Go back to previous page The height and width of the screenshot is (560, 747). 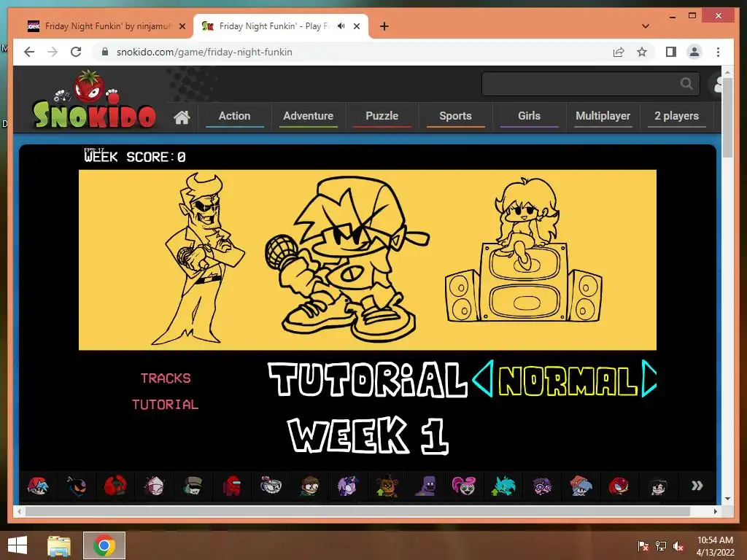[29, 52]
